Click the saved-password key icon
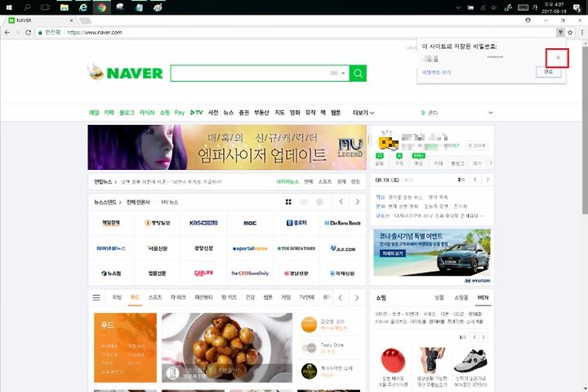The image size is (588, 392). tap(560, 33)
